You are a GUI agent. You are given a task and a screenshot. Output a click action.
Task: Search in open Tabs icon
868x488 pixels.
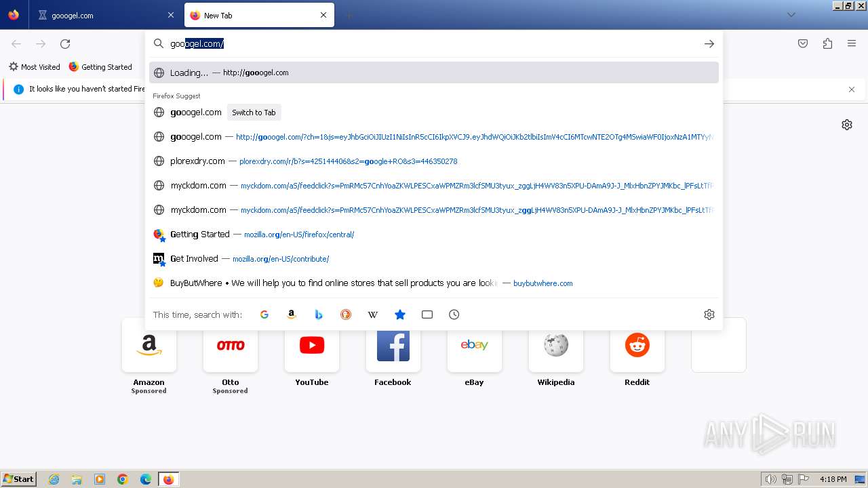(427, 314)
